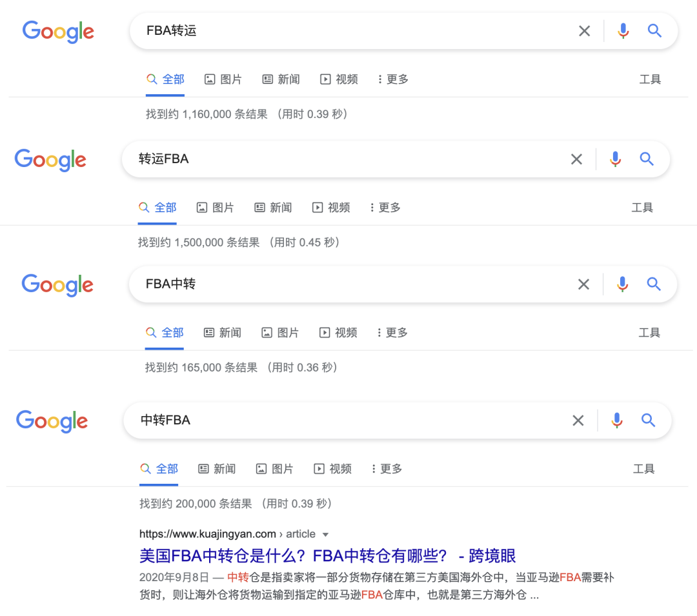Open 工具 next to the "转运FBA" results
Image resolution: width=697 pixels, height=616 pixels.
tap(643, 207)
